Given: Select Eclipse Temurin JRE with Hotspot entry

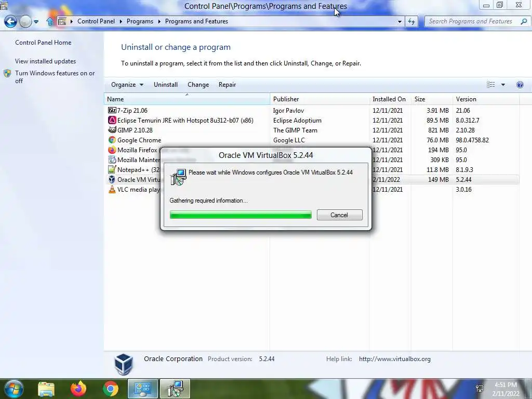Looking at the screenshot, I should (185, 120).
